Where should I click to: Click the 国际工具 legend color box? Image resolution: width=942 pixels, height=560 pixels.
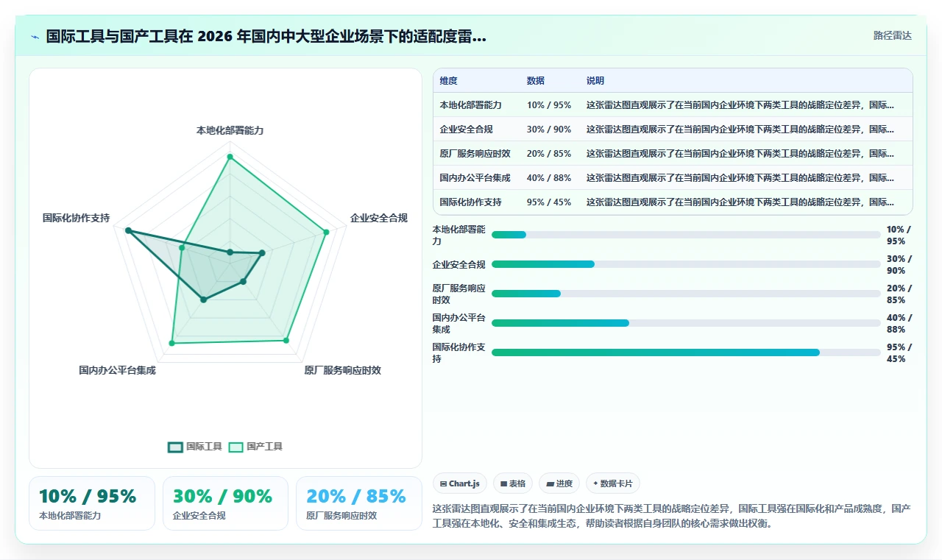click(x=175, y=447)
